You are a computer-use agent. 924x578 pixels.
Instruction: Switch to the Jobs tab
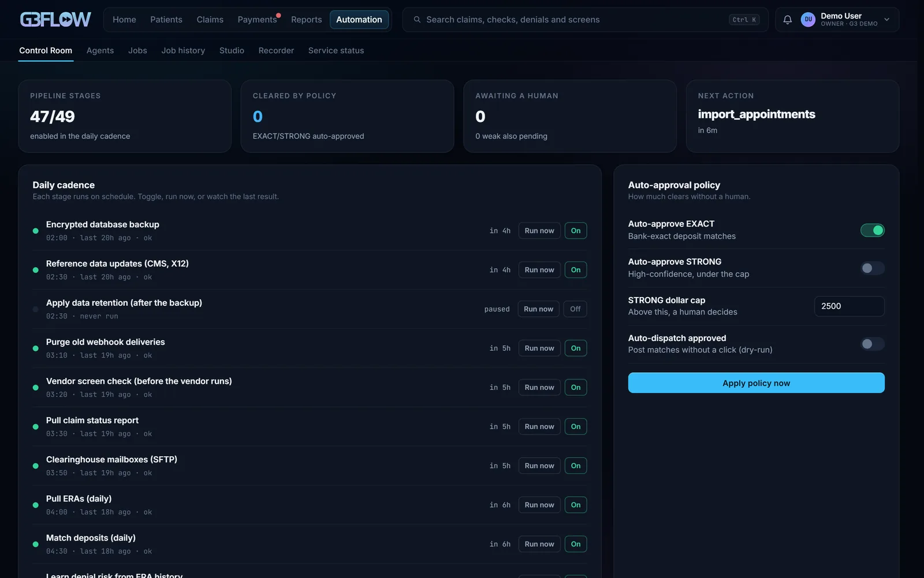[137, 51]
